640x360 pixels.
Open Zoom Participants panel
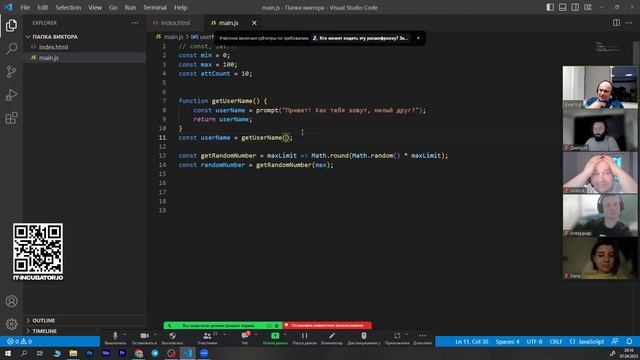pyautogui.click(x=207, y=338)
